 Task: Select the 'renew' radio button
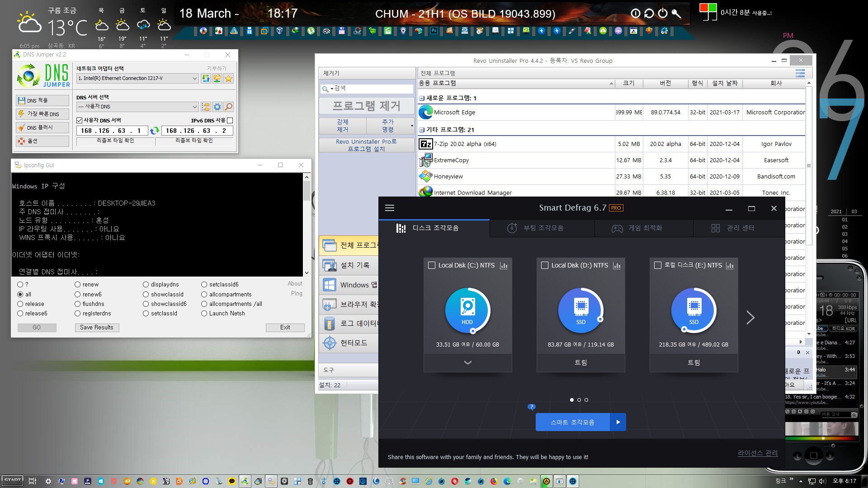tap(77, 284)
